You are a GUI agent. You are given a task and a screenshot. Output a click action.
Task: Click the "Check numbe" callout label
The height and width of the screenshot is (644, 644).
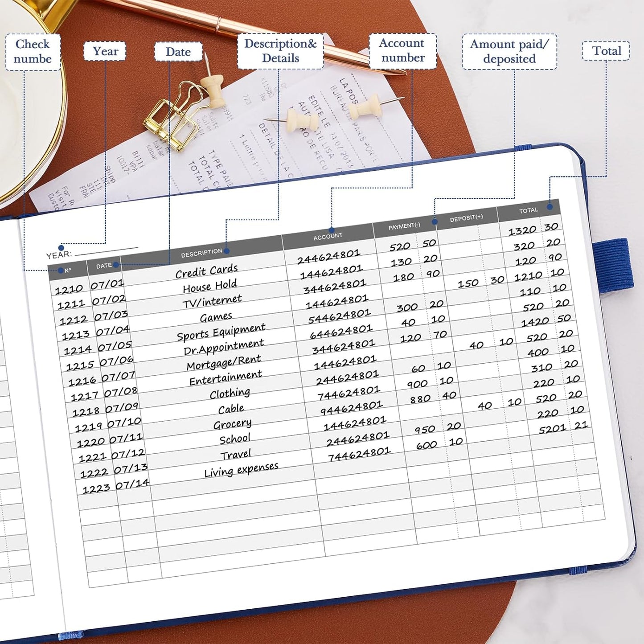click(33, 52)
